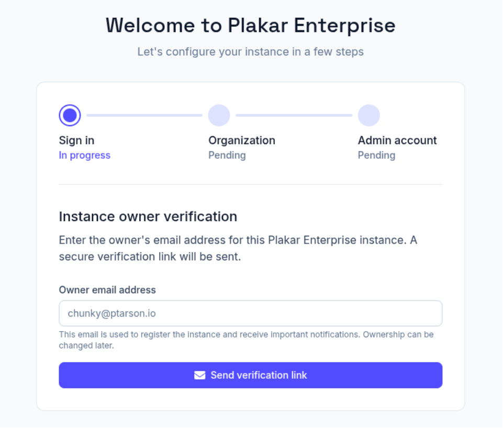Click the Welcome to Plakar Enterprise heading
The width and height of the screenshot is (504, 428).
point(250,25)
